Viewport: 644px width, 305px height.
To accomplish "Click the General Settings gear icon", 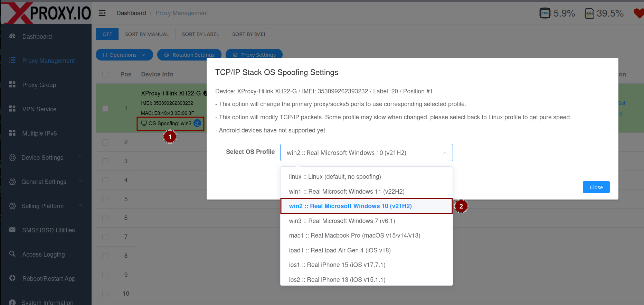I will (x=12, y=182).
